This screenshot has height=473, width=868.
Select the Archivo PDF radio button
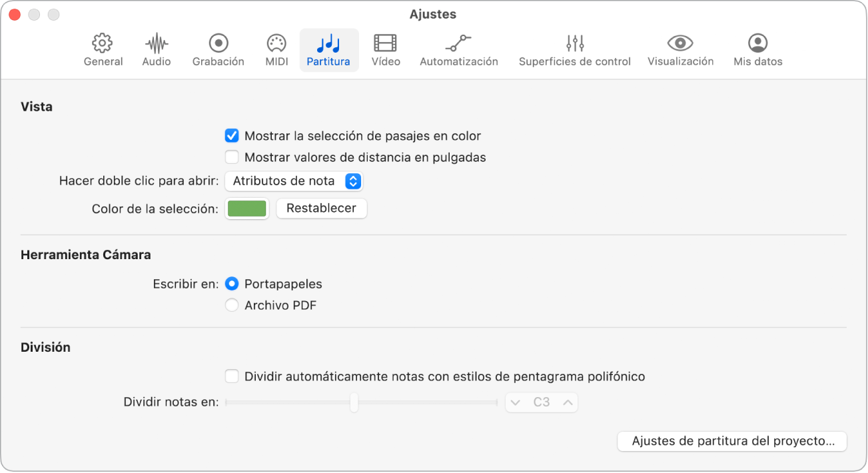[232, 306]
